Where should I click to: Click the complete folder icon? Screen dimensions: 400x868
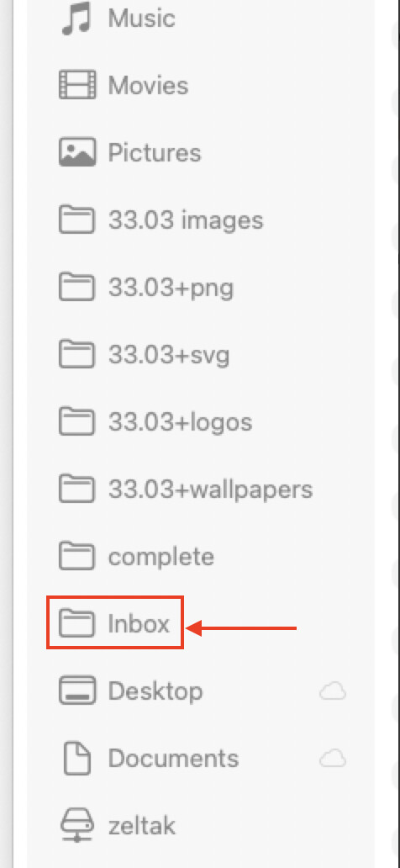click(x=77, y=557)
